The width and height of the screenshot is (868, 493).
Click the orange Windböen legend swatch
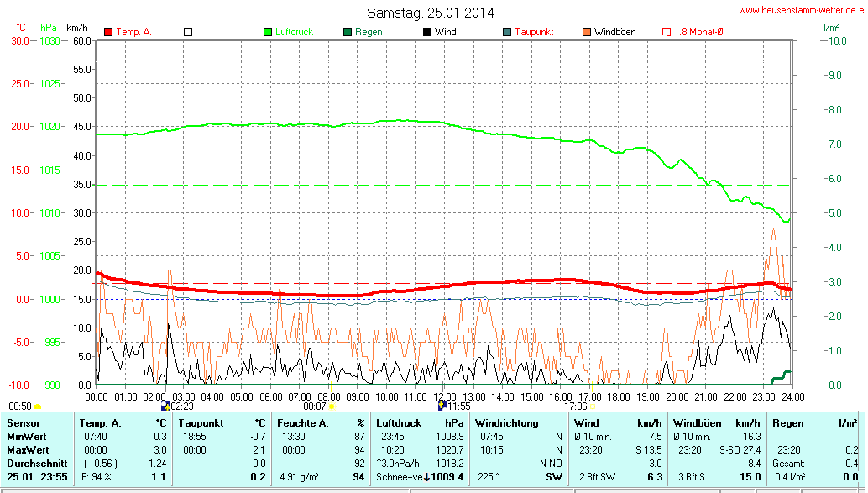tap(587, 32)
